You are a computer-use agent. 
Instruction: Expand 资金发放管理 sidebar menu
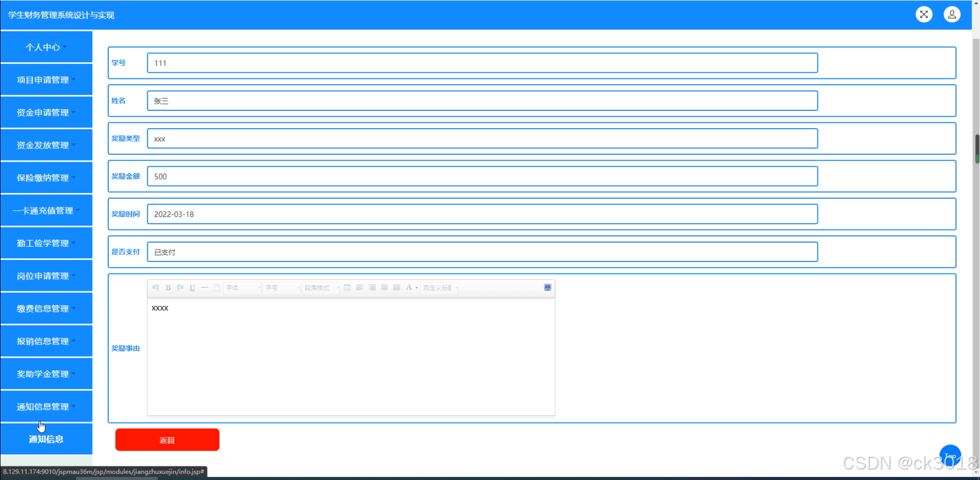47,145
